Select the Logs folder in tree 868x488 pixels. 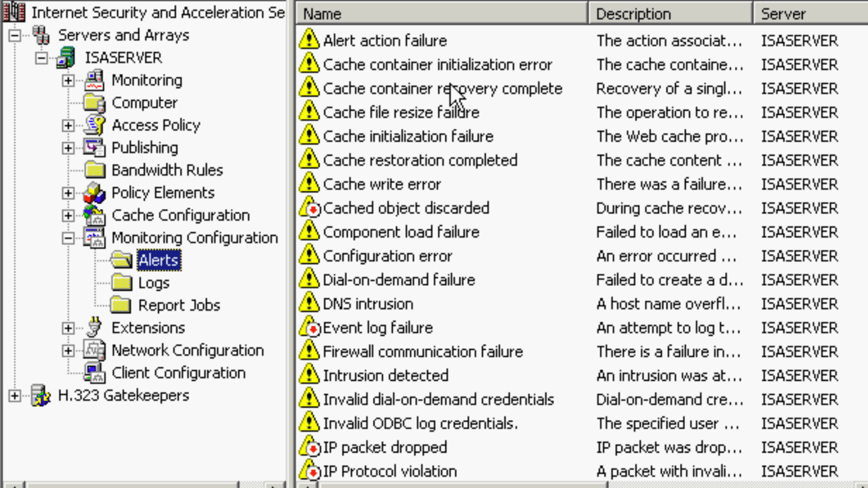click(154, 283)
